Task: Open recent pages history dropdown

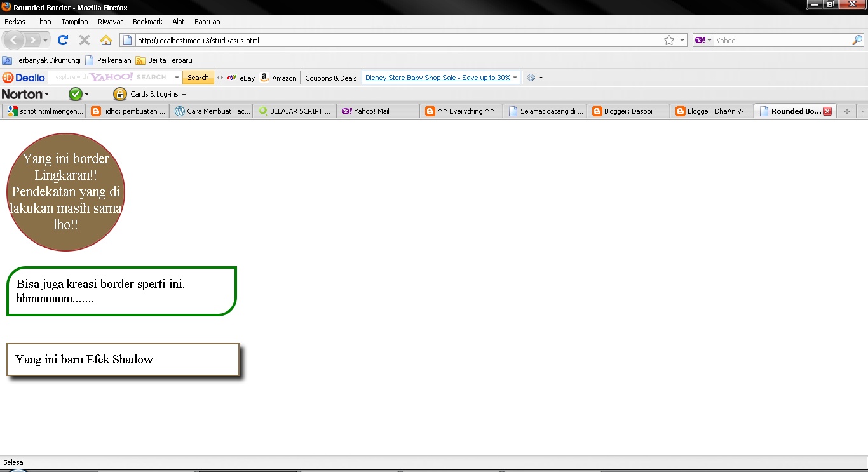Action: [46, 40]
